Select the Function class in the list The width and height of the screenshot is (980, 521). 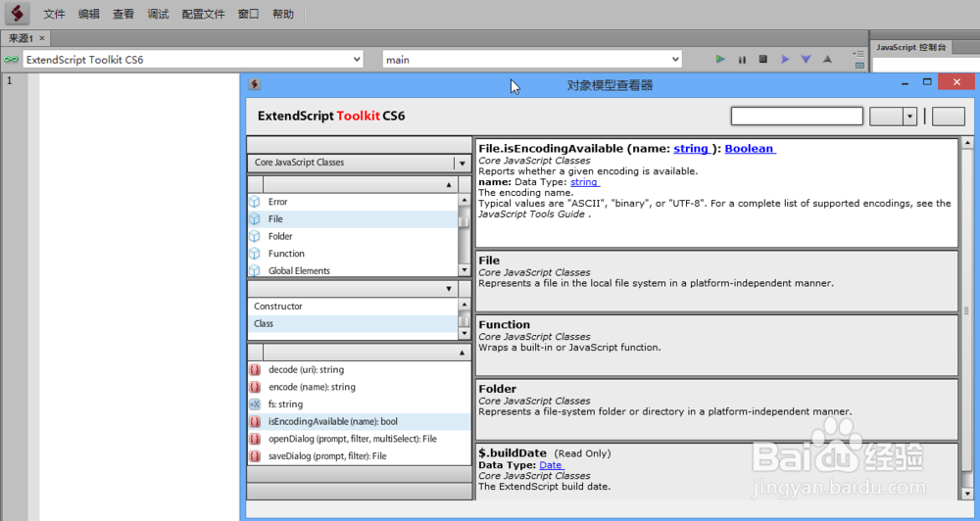pyautogui.click(x=353, y=254)
